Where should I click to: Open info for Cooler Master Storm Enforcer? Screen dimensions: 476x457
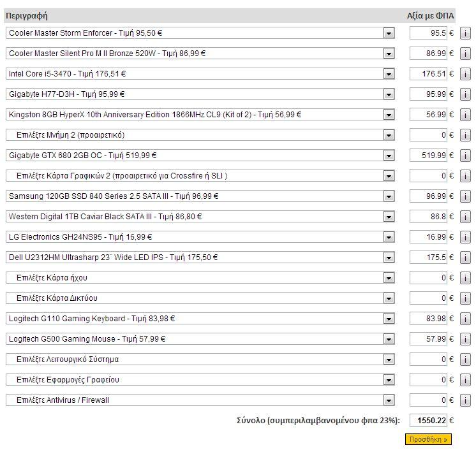(465, 33)
